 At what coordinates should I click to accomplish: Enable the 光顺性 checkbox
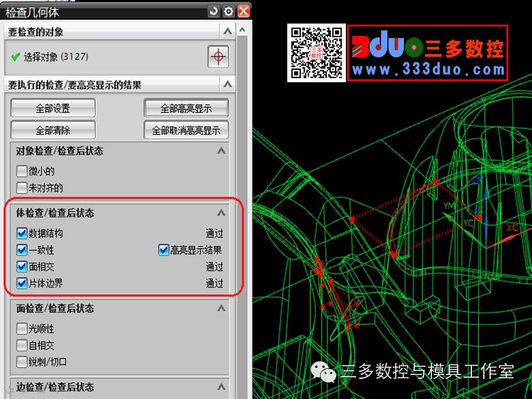coord(22,328)
